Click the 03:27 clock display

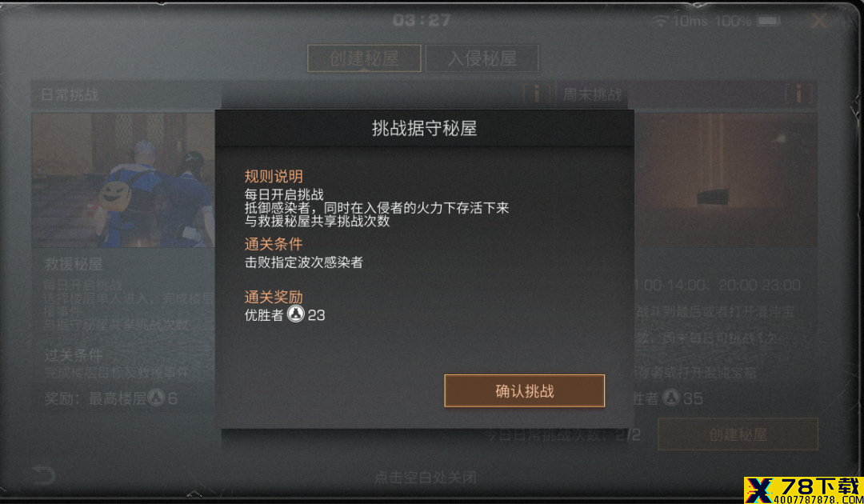tap(422, 21)
